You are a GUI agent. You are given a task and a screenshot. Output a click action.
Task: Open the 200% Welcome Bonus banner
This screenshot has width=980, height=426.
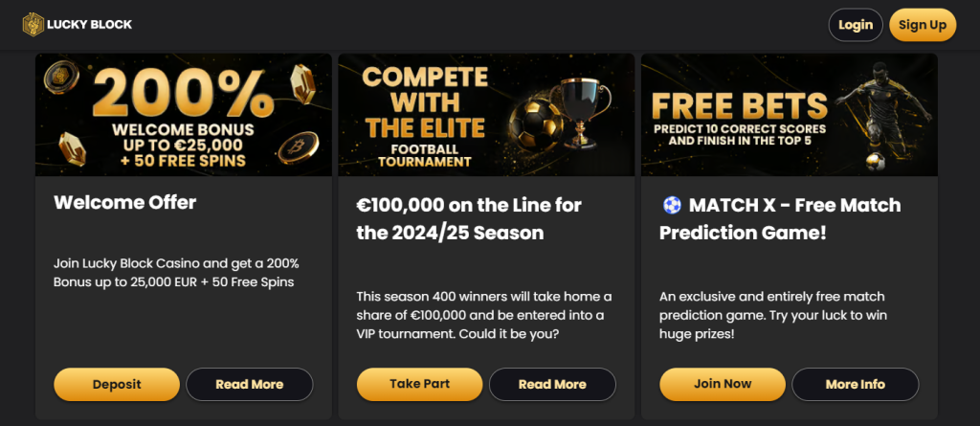tap(184, 115)
